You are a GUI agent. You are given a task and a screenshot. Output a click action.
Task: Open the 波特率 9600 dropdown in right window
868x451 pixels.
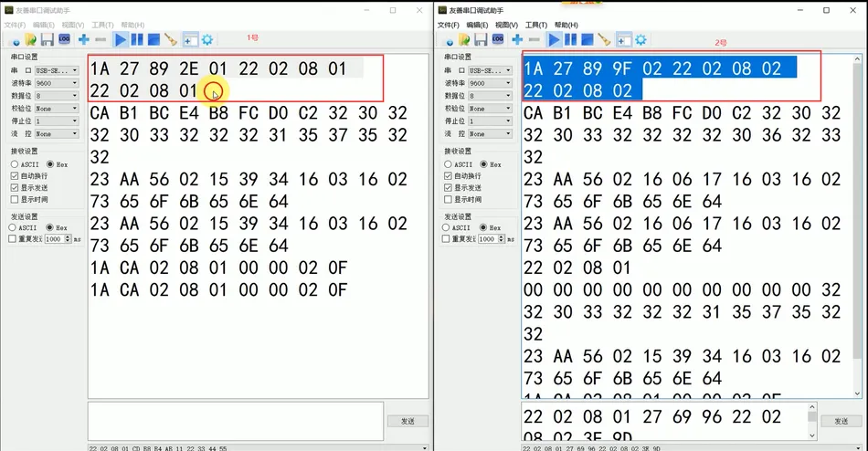click(x=490, y=83)
